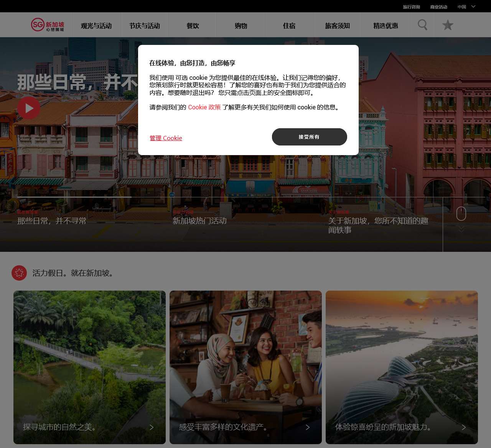The width and height of the screenshot is (491, 448).
Task: Click arrow on Singapore charm card
Action: (x=464, y=427)
